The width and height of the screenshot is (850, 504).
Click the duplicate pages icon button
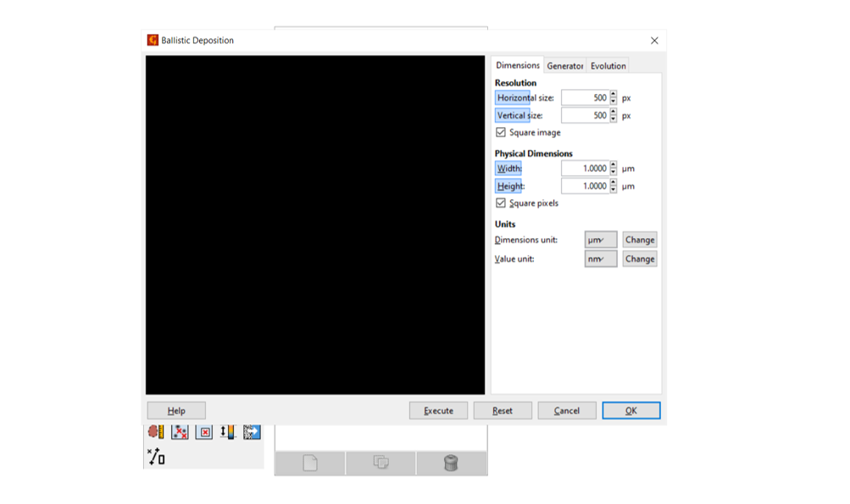pos(381,462)
